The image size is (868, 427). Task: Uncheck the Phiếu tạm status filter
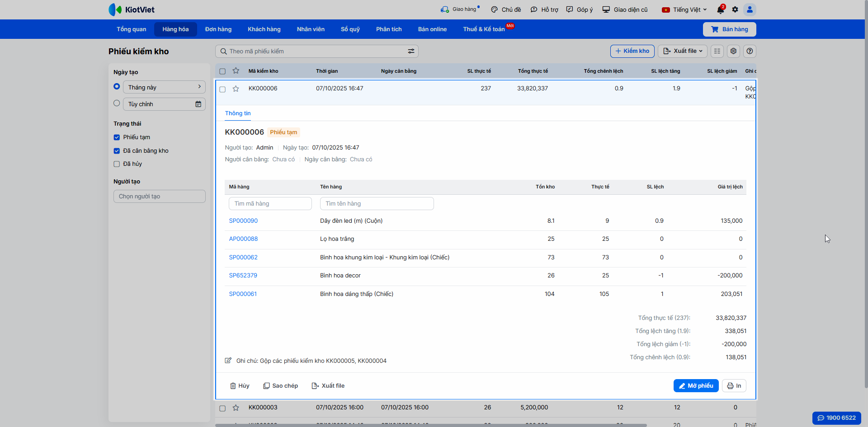[x=117, y=137]
